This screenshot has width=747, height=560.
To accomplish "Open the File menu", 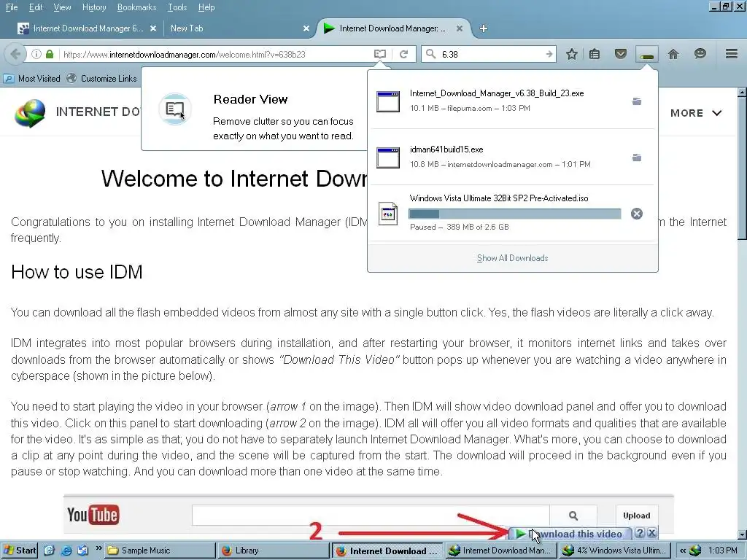I will click(x=12, y=7).
